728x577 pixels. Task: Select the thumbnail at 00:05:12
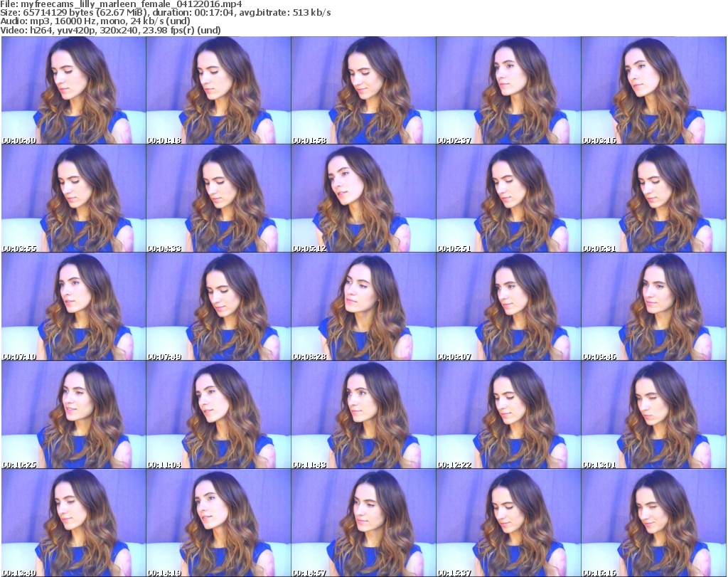363,199
